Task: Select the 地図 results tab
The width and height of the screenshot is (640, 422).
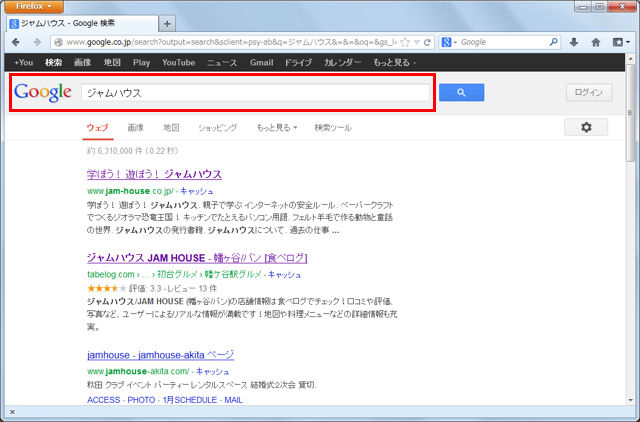Action: click(171, 128)
